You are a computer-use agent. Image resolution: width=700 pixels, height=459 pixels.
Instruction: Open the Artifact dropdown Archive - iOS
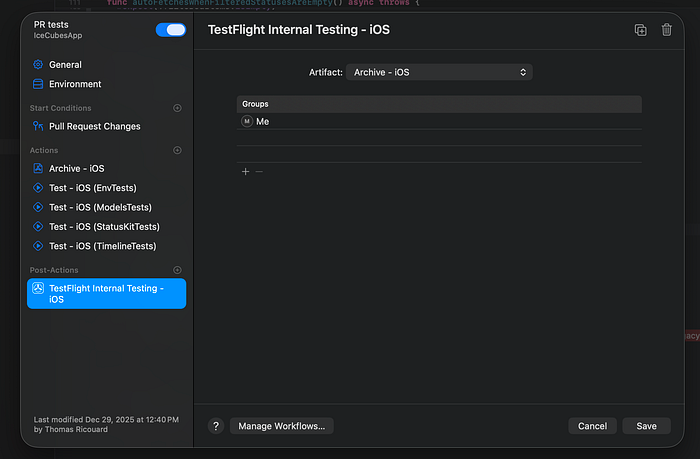[439, 72]
